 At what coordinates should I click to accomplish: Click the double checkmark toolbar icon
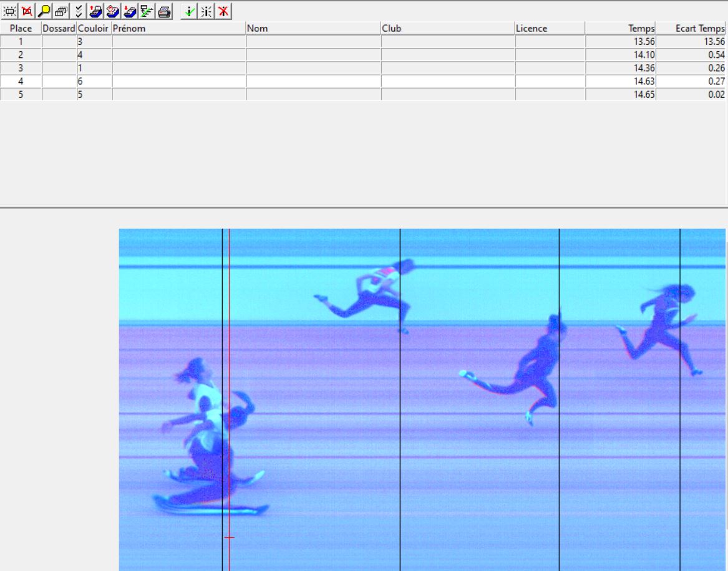click(x=79, y=11)
